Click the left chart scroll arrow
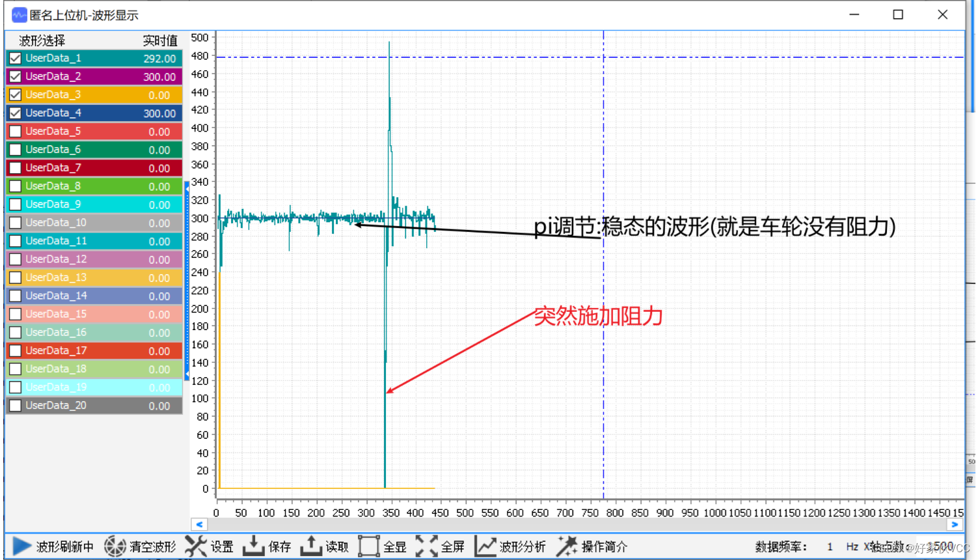The width and height of the screenshot is (980, 560). coord(199,524)
